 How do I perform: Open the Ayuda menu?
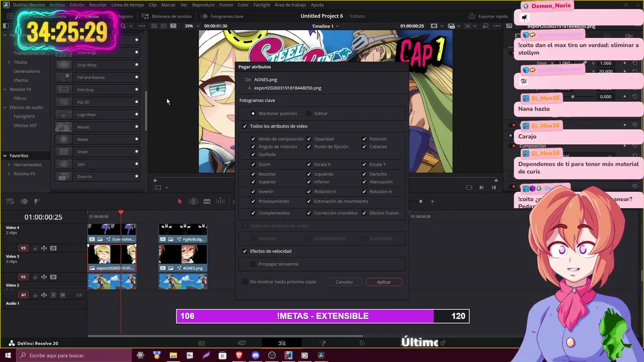coord(317,5)
